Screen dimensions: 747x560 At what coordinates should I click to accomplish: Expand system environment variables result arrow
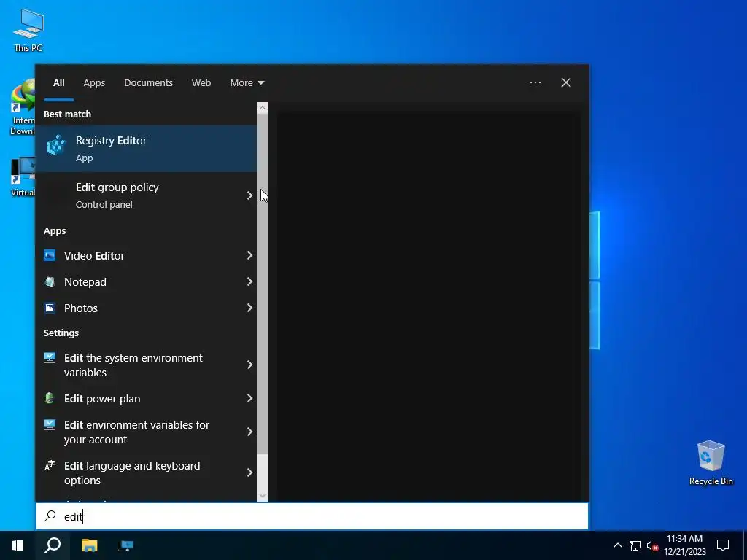click(x=249, y=365)
